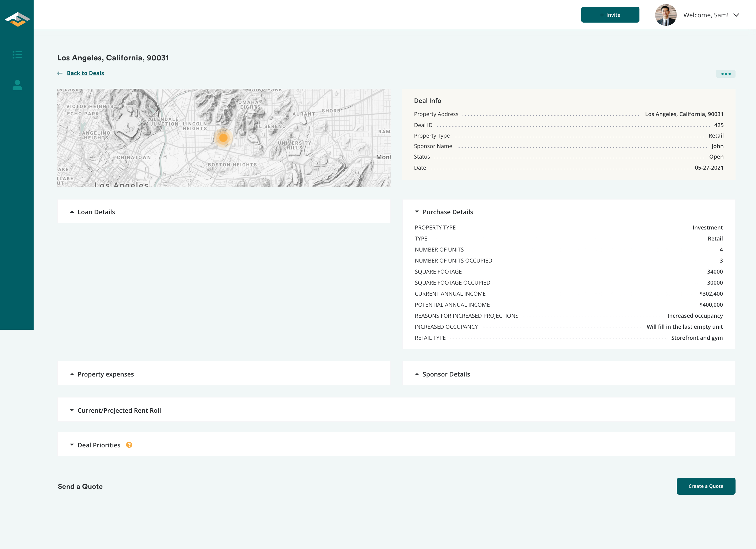756x549 pixels.
Task: Select the Deal Info panel header
Action: 427,100
